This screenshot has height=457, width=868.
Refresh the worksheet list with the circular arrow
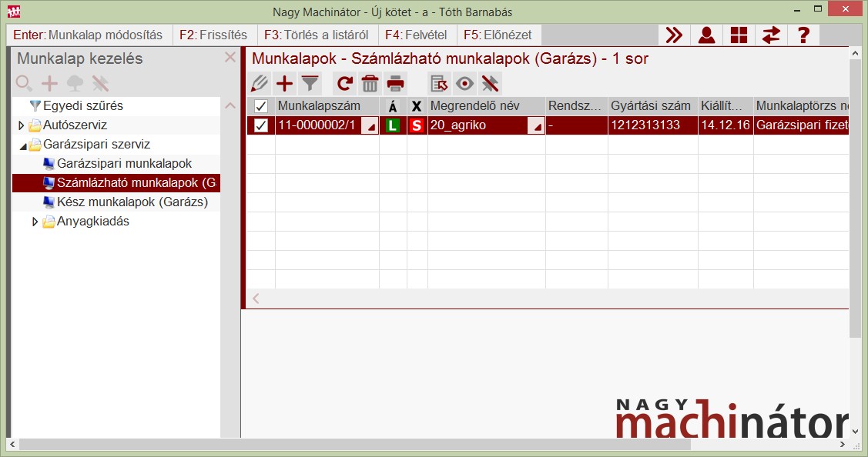point(345,84)
